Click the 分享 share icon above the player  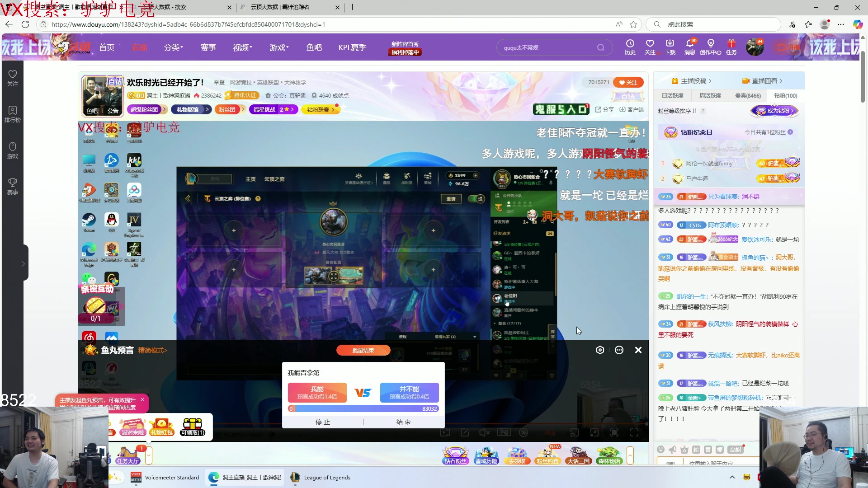point(604,109)
